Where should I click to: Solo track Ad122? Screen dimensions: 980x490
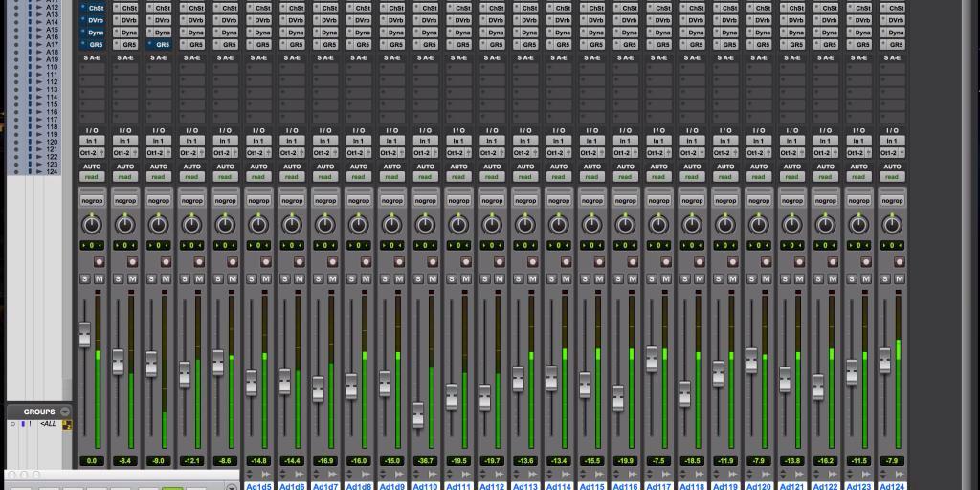[819, 278]
